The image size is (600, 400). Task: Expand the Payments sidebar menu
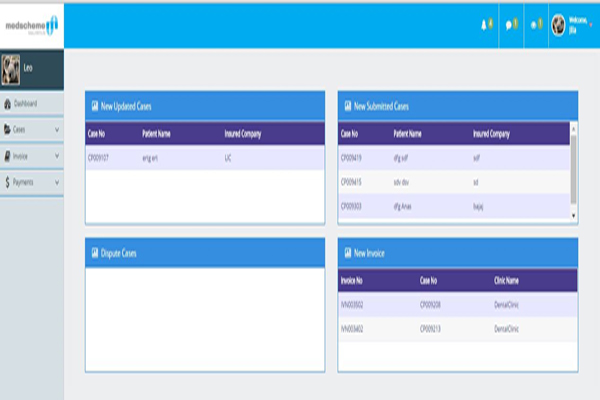coord(32,182)
